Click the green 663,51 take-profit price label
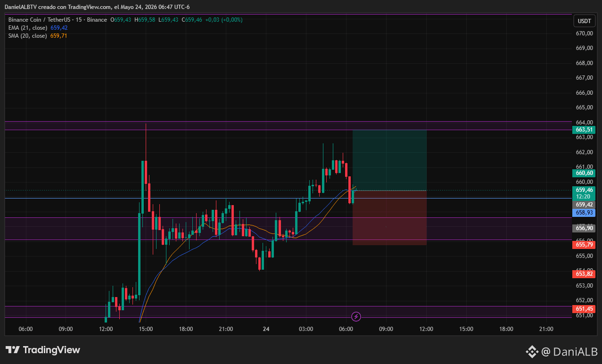The height and width of the screenshot is (364, 602). pyautogui.click(x=584, y=130)
